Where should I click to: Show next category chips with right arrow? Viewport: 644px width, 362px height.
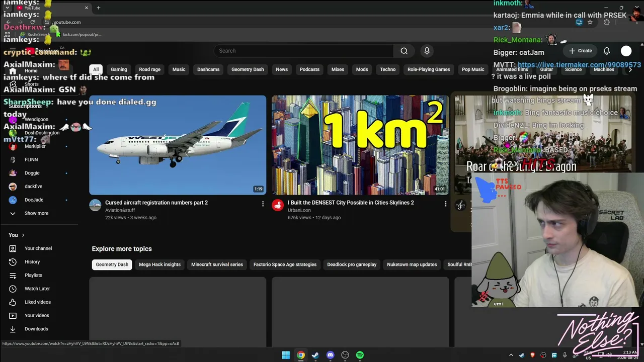coord(630,69)
